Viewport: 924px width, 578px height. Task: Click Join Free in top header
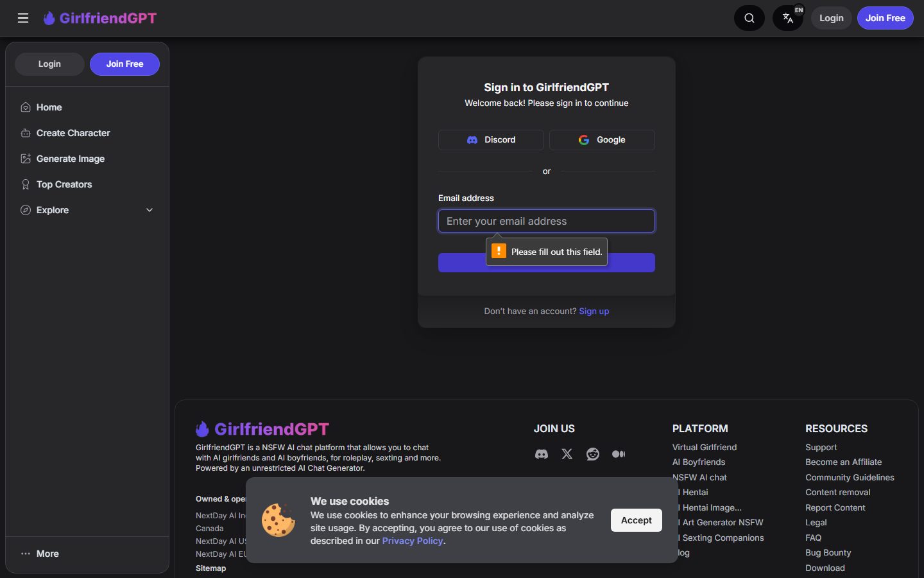pyautogui.click(x=886, y=18)
